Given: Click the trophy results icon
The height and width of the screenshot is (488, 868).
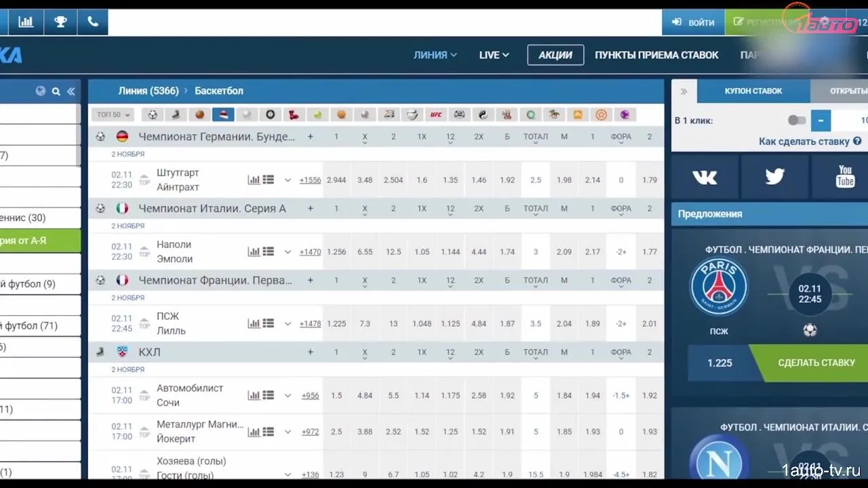Looking at the screenshot, I should pos(60,22).
